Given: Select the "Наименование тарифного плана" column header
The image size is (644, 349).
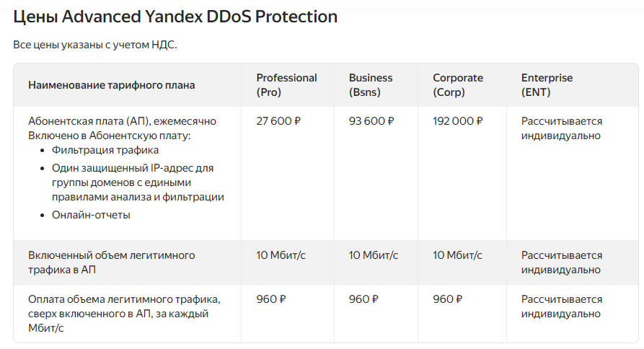Looking at the screenshot, I should point(111,85).
